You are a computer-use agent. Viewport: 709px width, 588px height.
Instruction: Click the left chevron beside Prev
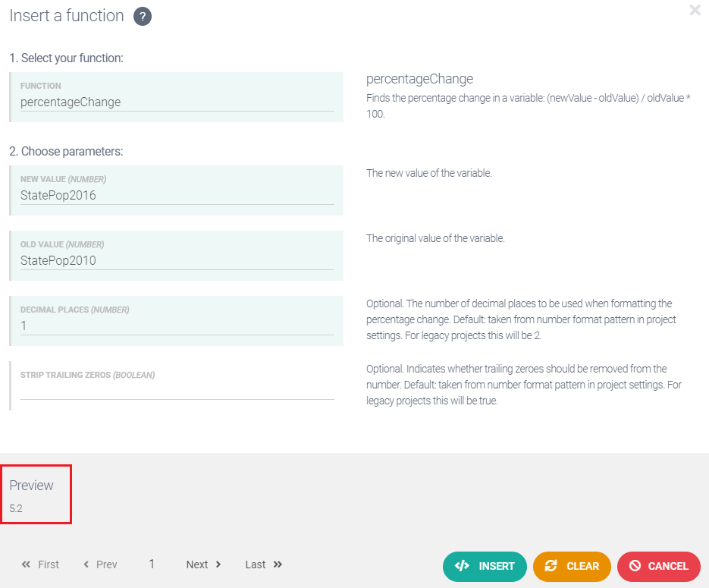[x=86, y=564]
